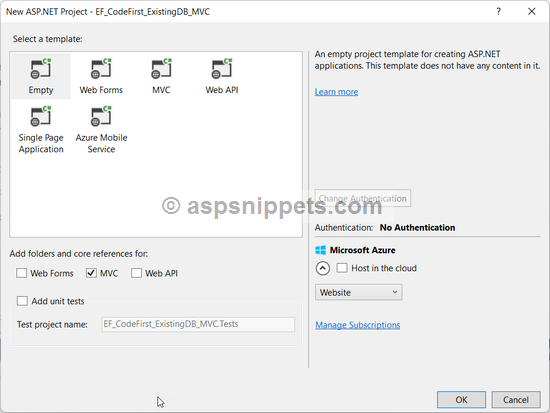
Task: Enable Add unit tests checkbox
Action: pos(22,301)
